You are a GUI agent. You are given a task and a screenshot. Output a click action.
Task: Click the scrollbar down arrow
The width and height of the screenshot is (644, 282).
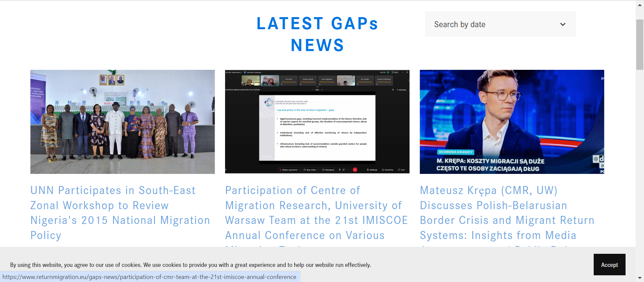click(640, 278)
